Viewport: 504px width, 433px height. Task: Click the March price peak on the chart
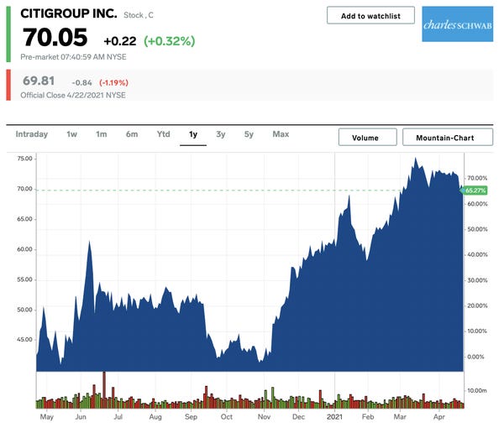point(415,158)
